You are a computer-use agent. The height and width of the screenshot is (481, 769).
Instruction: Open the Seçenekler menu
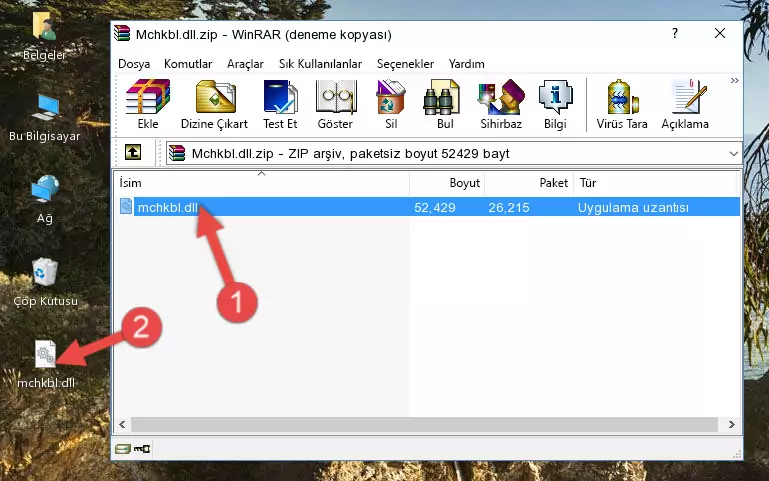click(405, 64)
